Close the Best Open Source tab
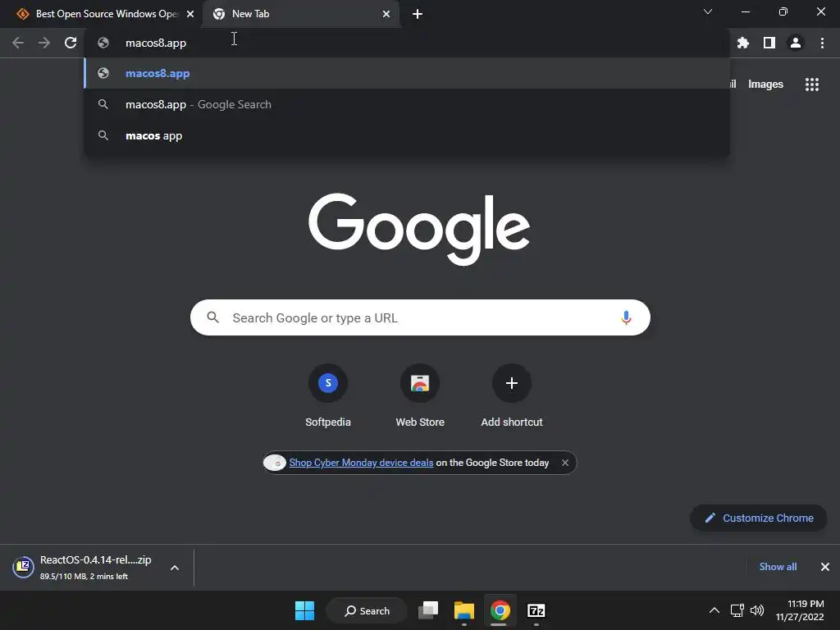 [x=190, y=14]
